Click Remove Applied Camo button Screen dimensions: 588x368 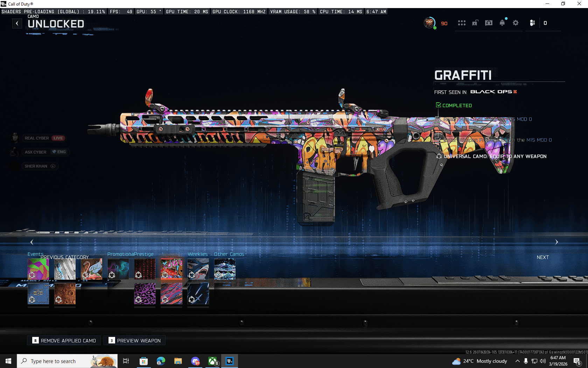coord(64,340)
